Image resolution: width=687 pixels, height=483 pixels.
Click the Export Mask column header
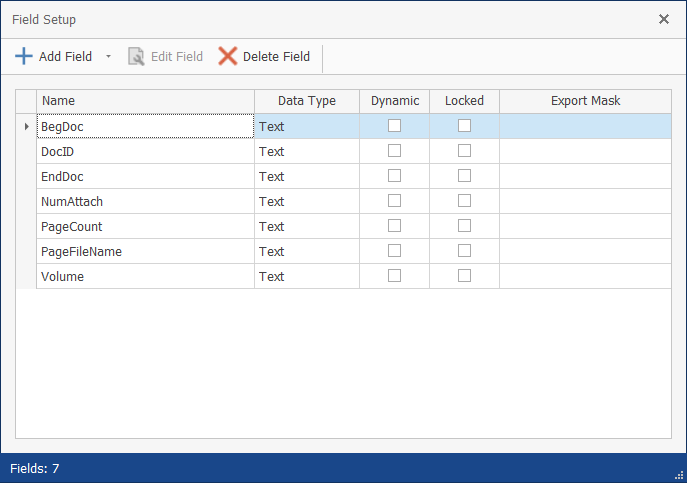585,101
